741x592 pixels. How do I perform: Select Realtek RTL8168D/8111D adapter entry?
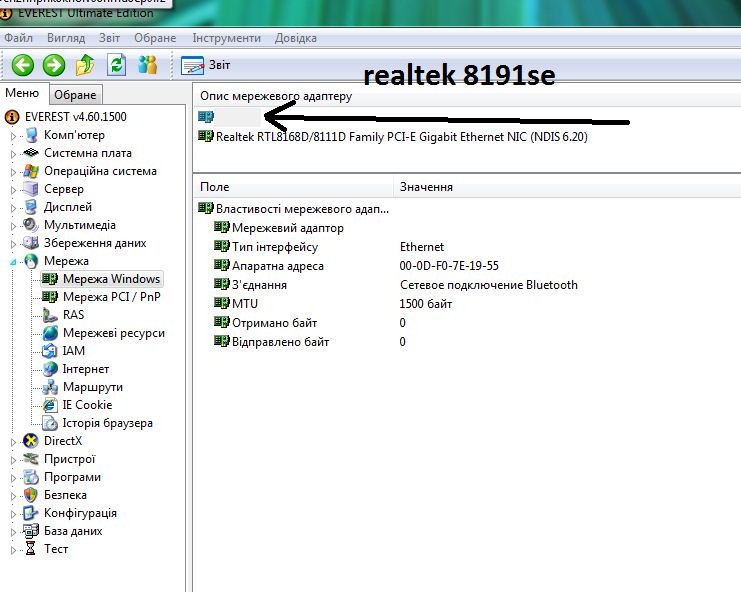point(402,137)
